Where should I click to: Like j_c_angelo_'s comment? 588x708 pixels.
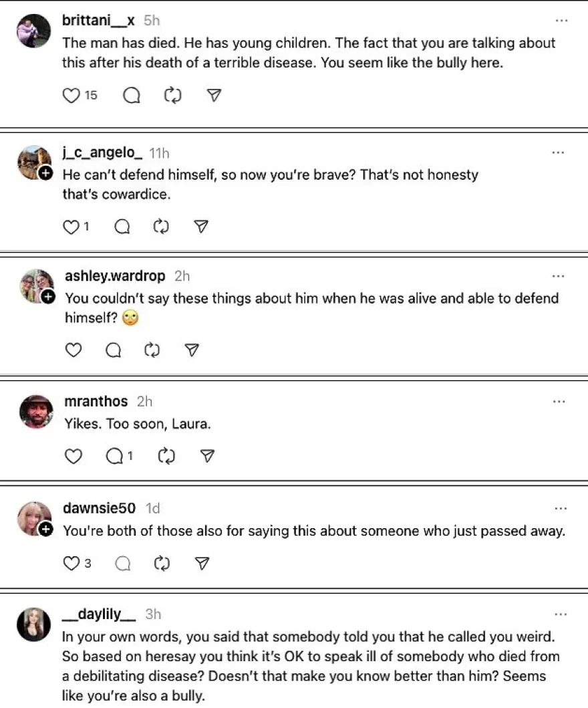coord(70,227)
